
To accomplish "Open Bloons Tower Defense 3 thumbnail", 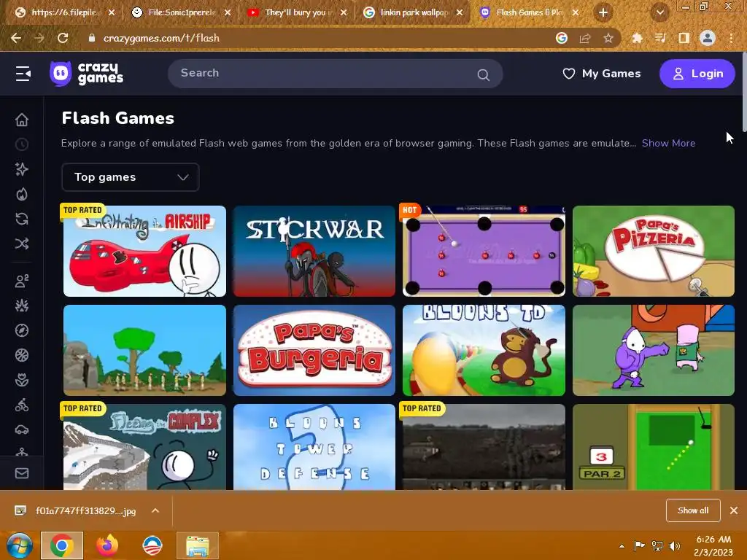I will [314, 447].
